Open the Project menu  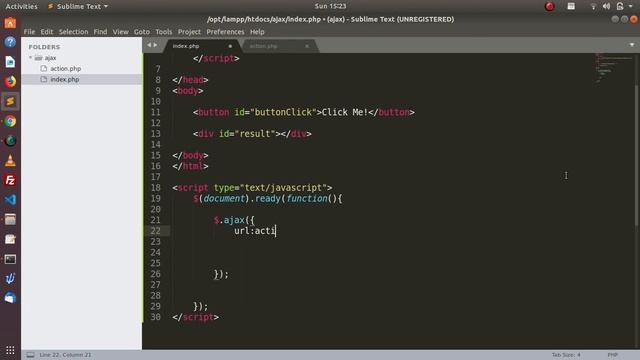click(x=189, y=32)
